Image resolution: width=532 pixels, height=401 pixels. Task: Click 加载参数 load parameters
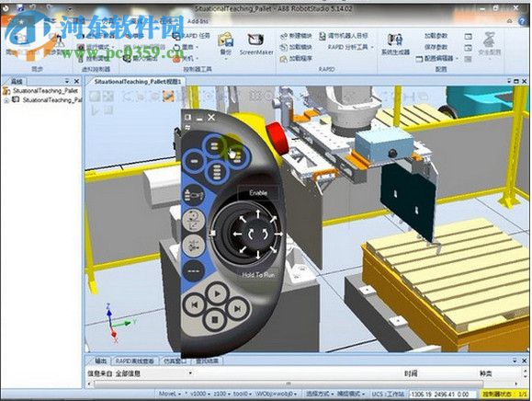(436, 36)
